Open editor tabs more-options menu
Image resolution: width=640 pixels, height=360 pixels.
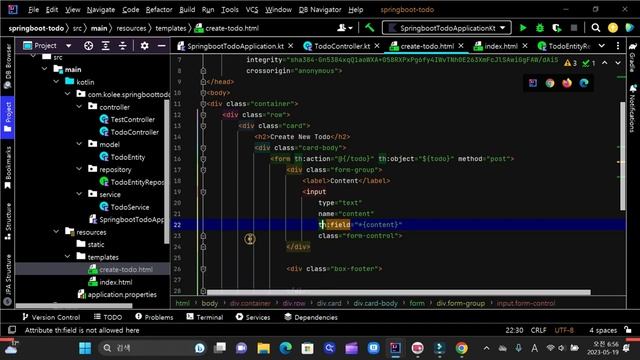[x=618, y=46]
